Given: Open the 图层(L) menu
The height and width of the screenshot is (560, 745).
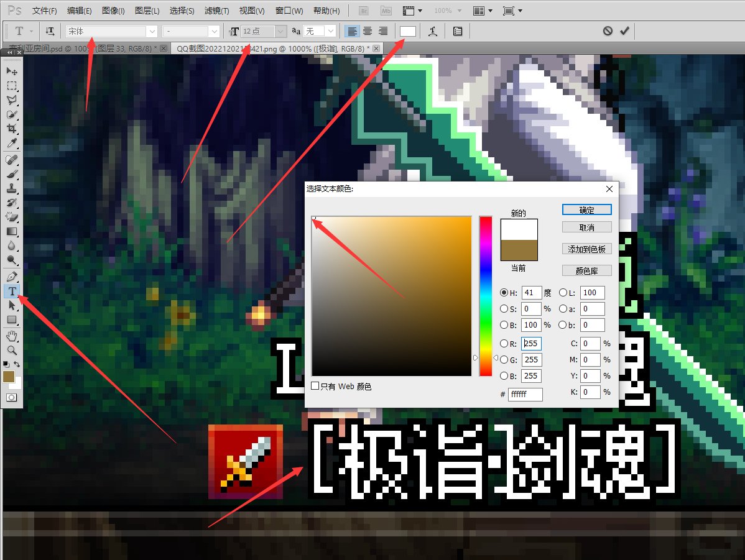Looking at the screenshot, I should coord(147,11).
